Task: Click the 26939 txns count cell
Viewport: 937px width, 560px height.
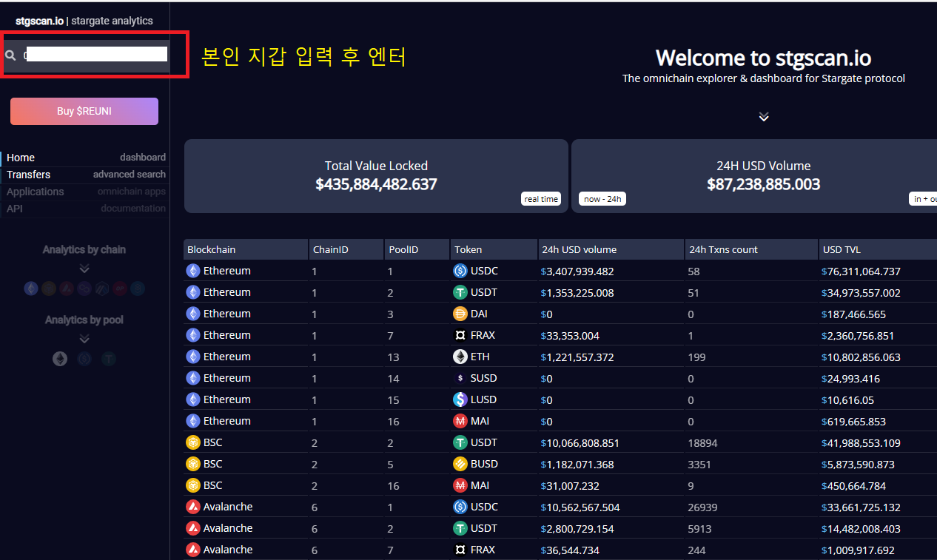Action: [702, 507]
